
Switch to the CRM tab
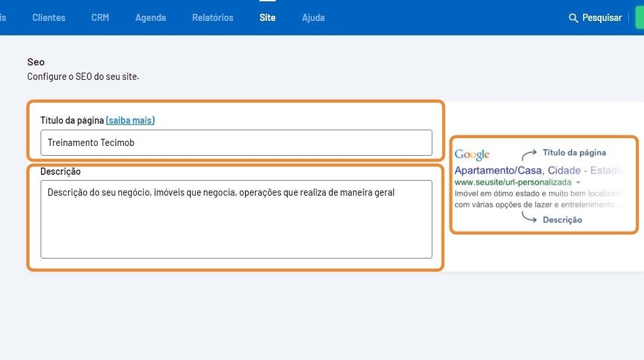coord(100,18)
